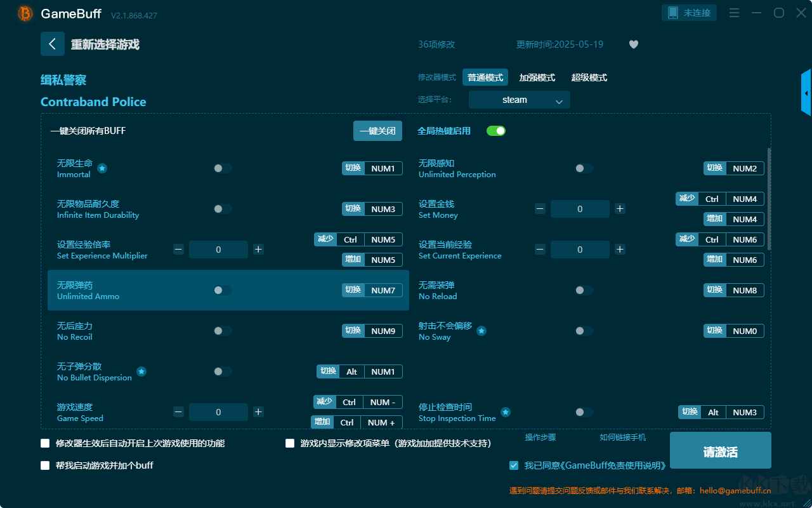812x508 pixels.
Task: Open the 操作步骤 link
Action: coord(540,438)
